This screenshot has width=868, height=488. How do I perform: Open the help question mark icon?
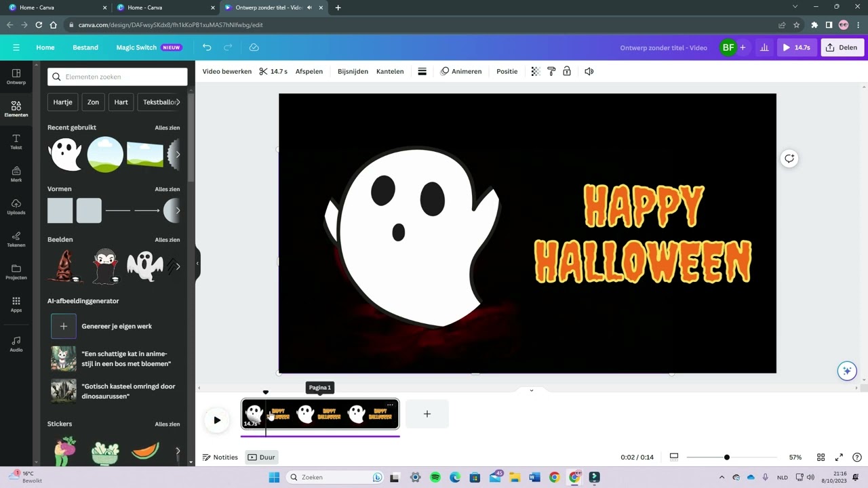point(857,457)
